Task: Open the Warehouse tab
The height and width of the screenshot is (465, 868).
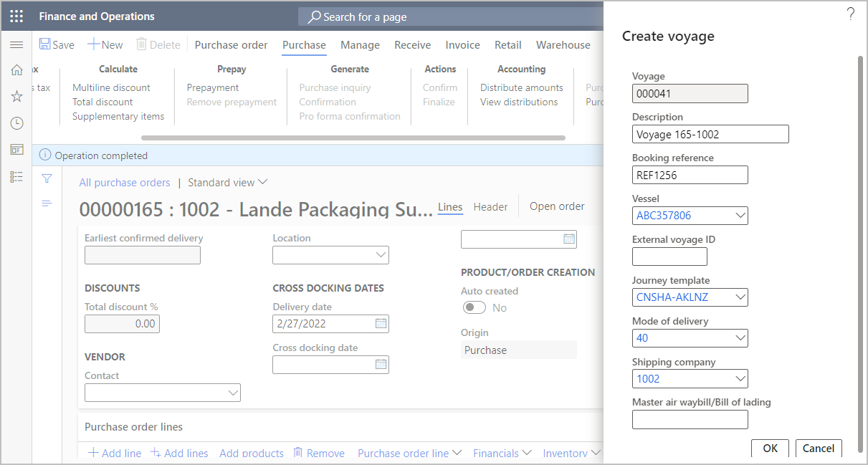Action: (x=563, y=44)
